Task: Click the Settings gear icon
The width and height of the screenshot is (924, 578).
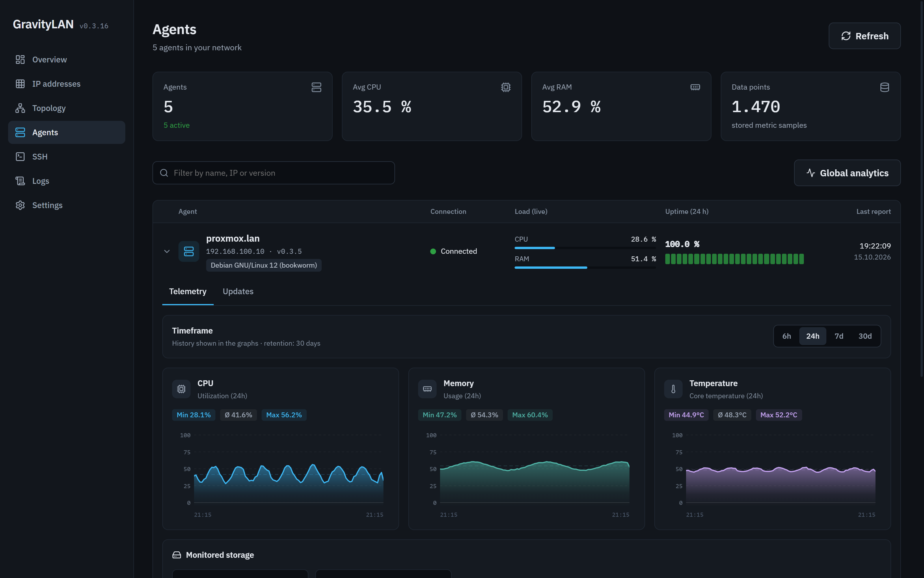Action: click(x=20, y=205)
